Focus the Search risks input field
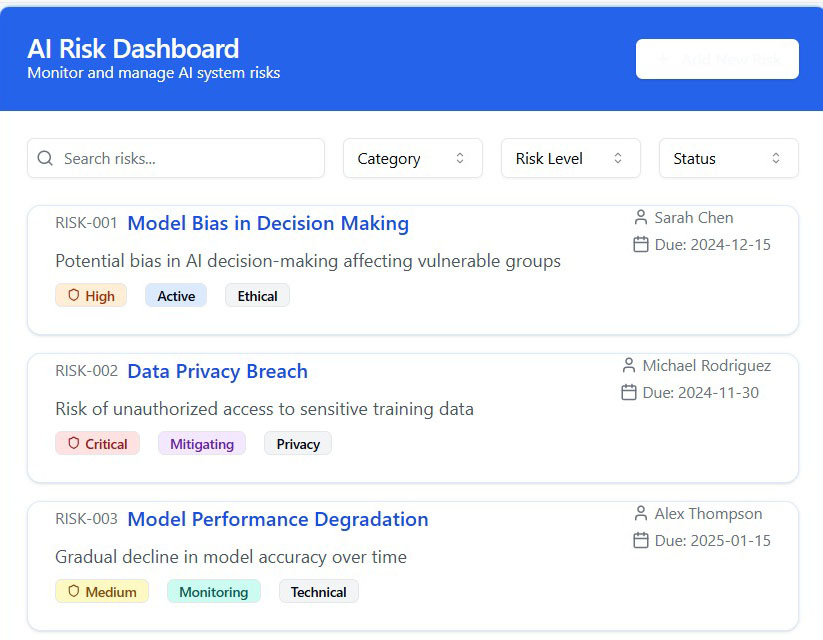The height and width of the screenshot is (640, 823). pyautogui.click(x=176, y=158)
